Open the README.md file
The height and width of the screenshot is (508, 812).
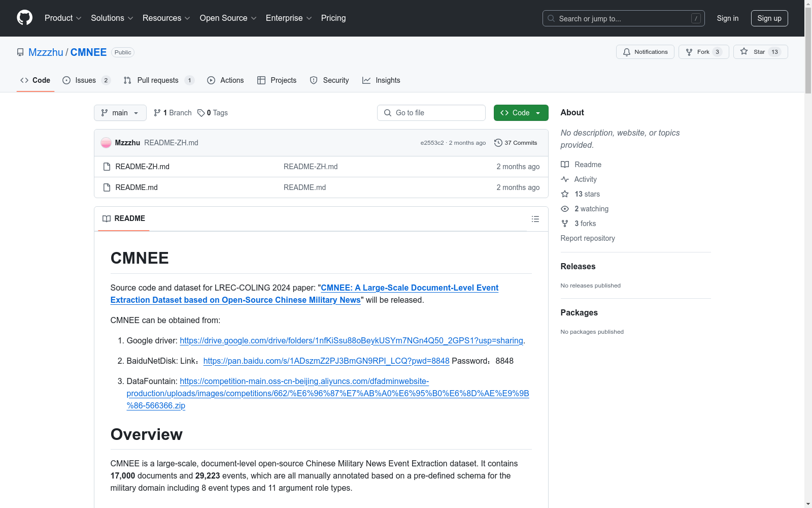[x=137, y=187]
